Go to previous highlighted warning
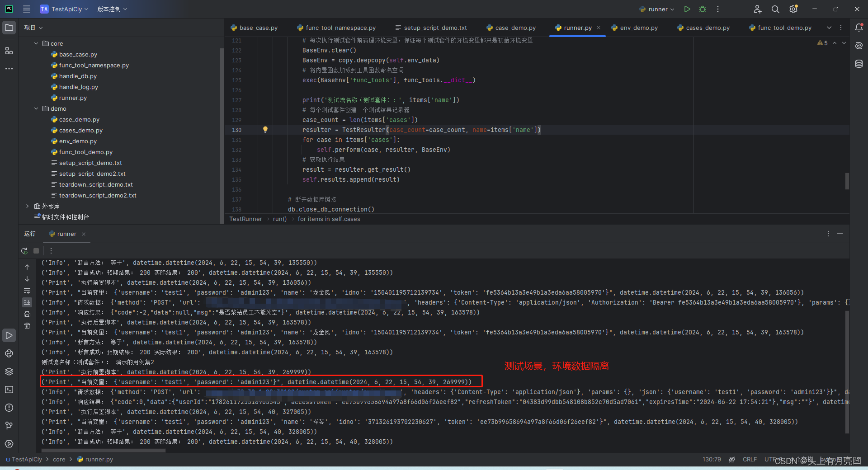868x470 pixels. point(835,43)
